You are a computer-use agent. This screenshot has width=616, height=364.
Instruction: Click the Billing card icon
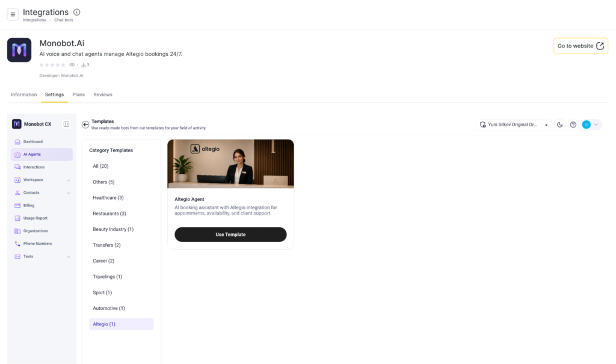[x=17, y=206]
